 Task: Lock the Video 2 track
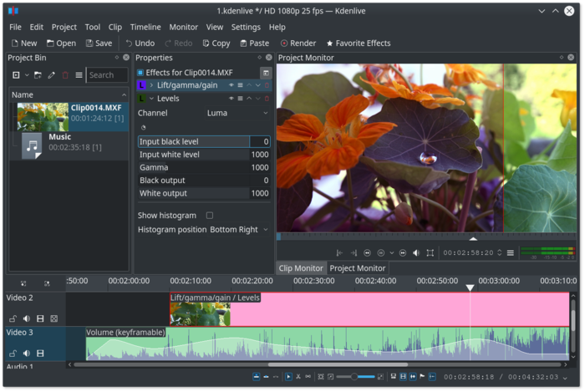click(13, 318)
